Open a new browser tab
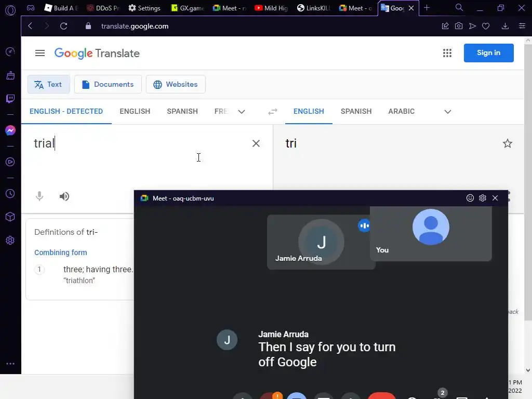The image size is (532, 399). tap(427, 7)
